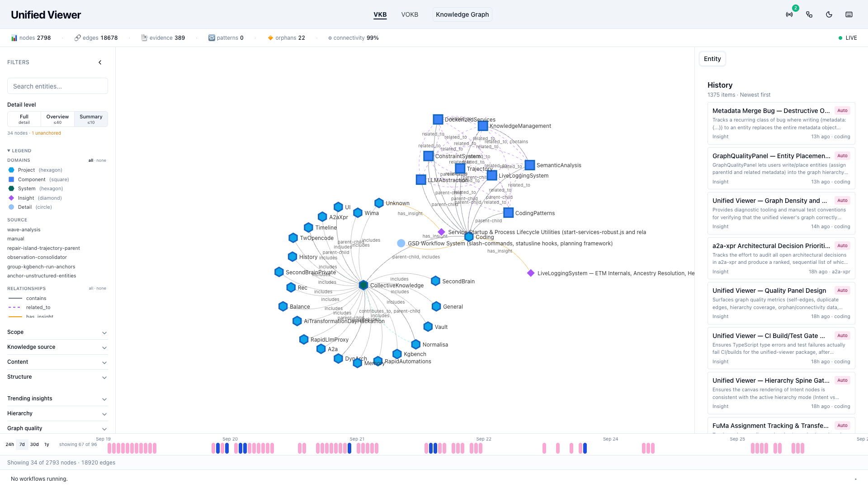Select the LLMAbstraction square node
The width and height of the screenshot is (868, 488).
pyautogui.click(x=421, y=180)
